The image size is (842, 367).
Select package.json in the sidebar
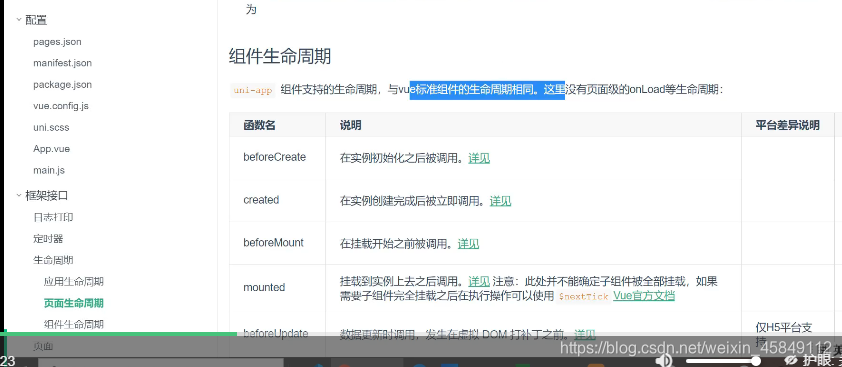62,84
